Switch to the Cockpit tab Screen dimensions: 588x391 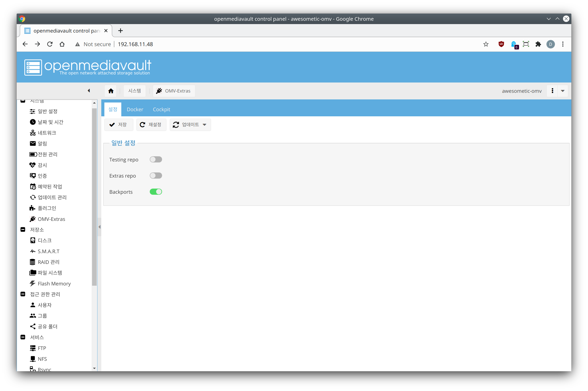click(x=161, y=109)
